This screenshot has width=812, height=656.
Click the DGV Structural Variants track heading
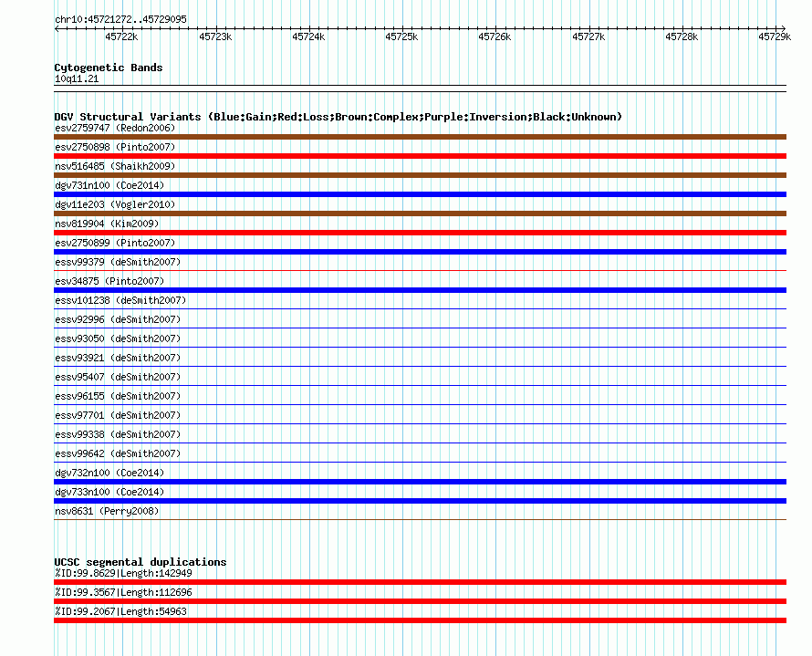pyautogui.click(x=338, y=117)
